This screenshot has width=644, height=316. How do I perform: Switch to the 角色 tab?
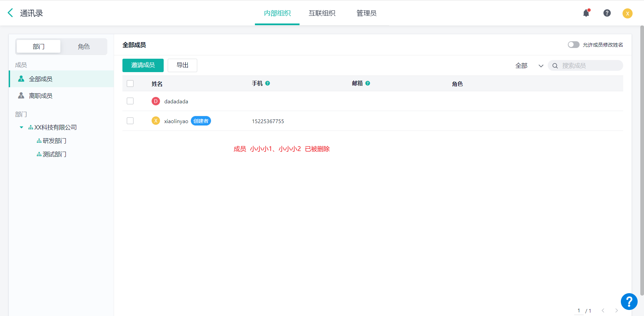tap(84, 47)
